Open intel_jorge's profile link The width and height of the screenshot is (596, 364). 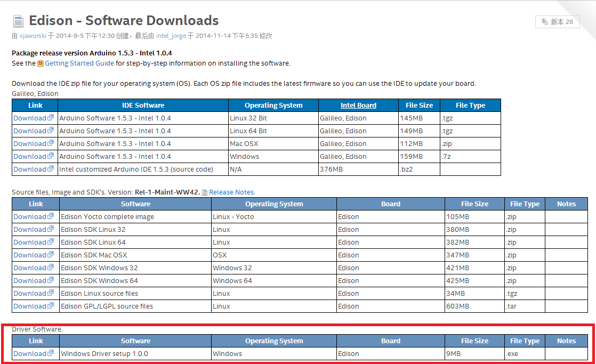coord(171,36)
